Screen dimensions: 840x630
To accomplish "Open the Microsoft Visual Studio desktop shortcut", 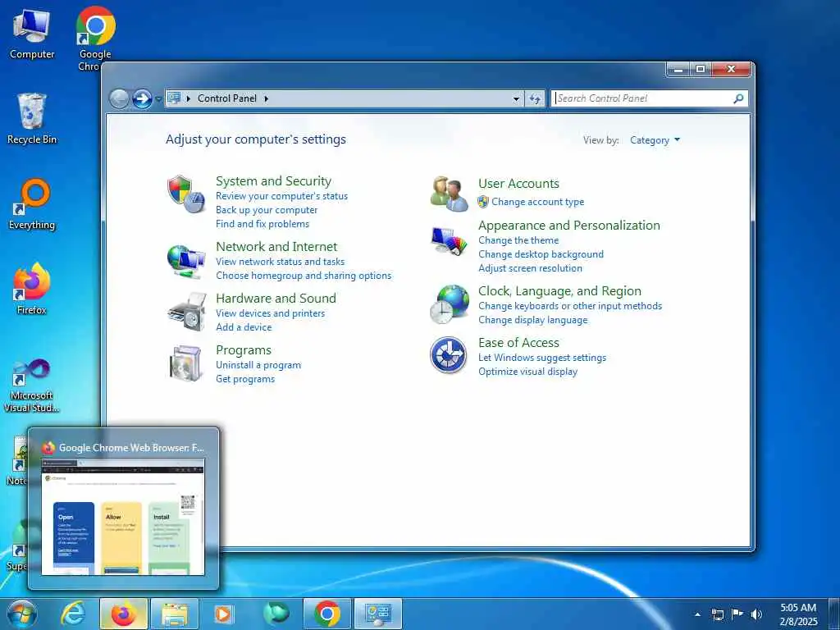I will pyautogui.click(x=32, y=386).
